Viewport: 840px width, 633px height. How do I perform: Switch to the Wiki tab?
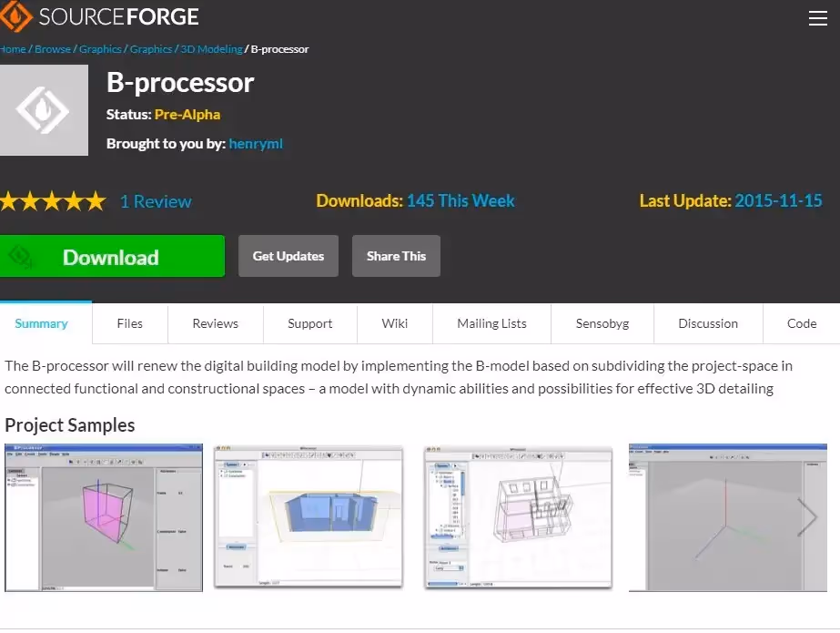pyautogui.click(x=394, y=323)
